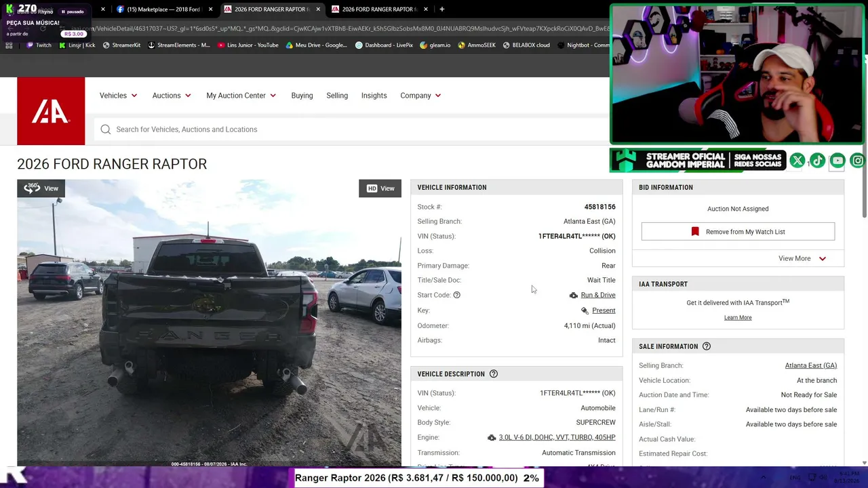Click the Sale Information help icon
This screenshot has height=488, width=868.
click(x=707, y=346)
